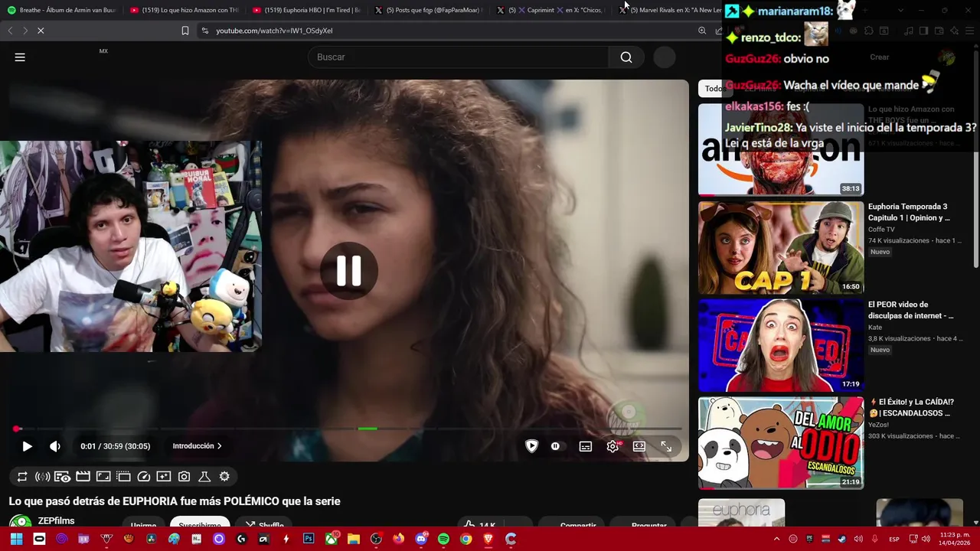Click the YouTube search magnifier button

[626, 57]
